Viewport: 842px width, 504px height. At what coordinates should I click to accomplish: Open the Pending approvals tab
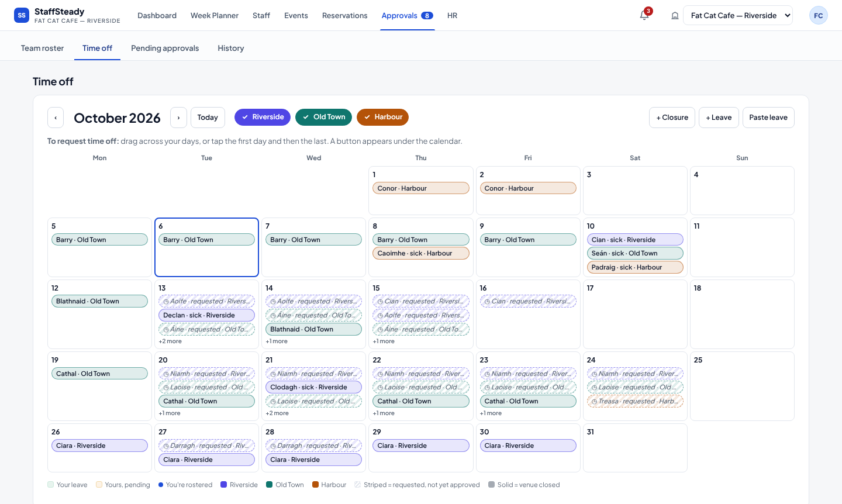(165, 48)
